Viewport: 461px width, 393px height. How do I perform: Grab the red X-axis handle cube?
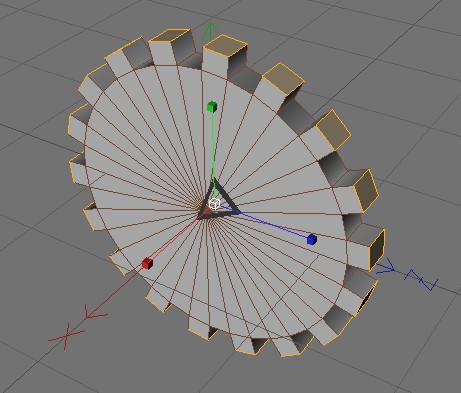coord(147,263)
